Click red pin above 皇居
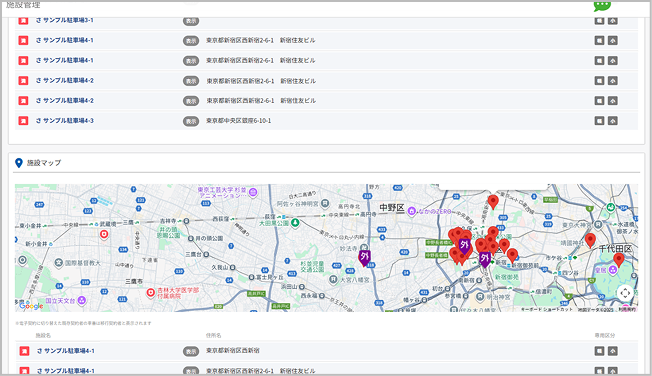 (x=619, y=260)
